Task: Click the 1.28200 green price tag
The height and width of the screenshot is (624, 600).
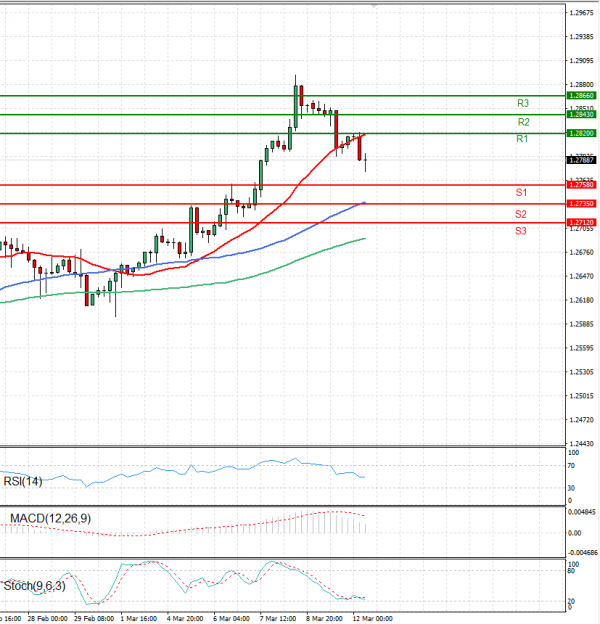Action: pyautogui.click(x=581, y=133)
